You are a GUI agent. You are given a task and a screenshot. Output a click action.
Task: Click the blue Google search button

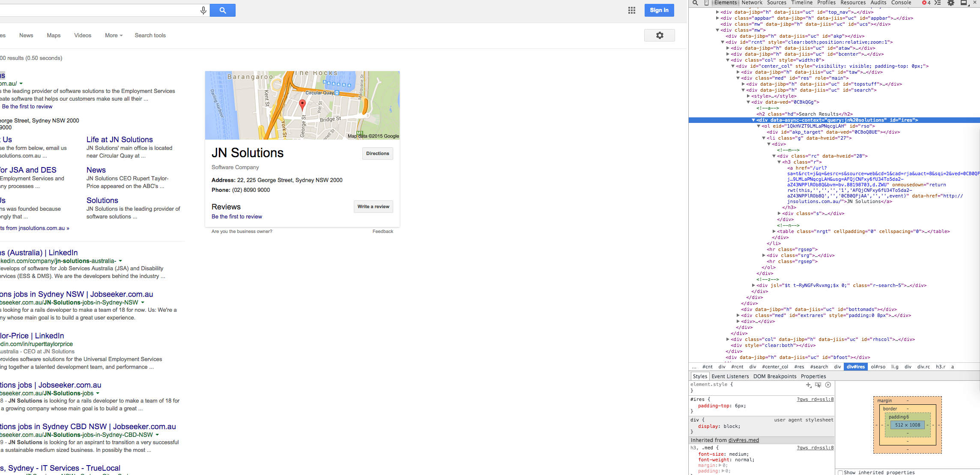(x=223, y=10)
